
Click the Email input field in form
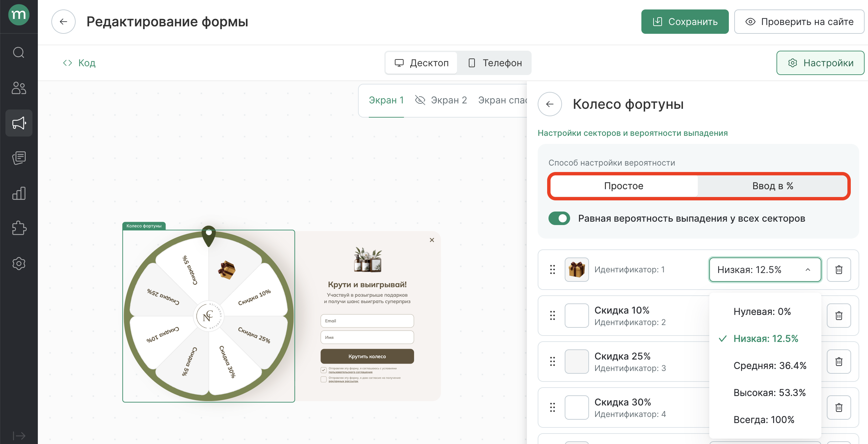(x=367, y=321)
